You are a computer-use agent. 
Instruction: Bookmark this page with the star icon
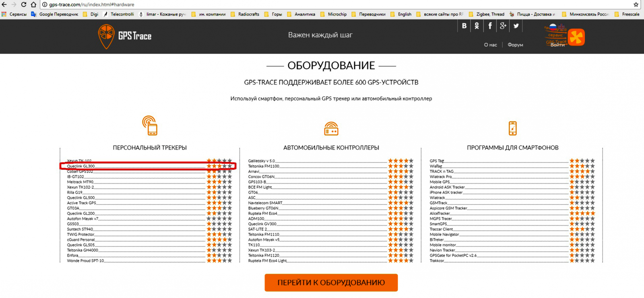(x=636, y=4)
